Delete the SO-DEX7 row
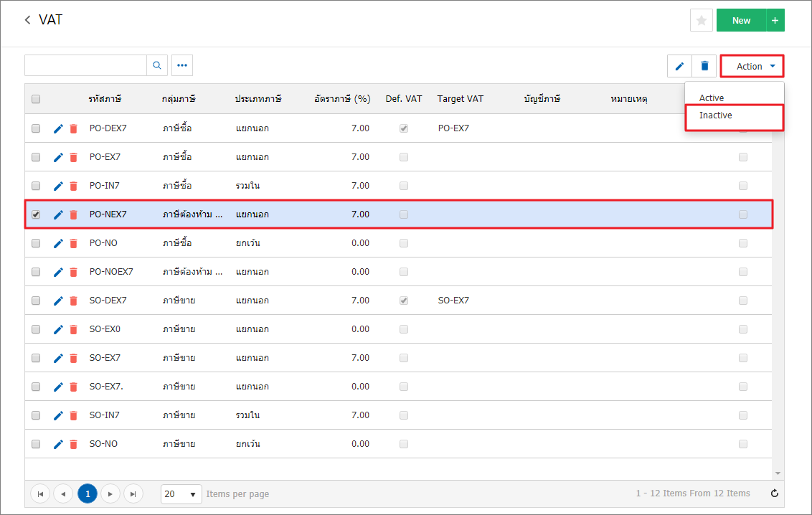The height and width of the screenshot is (515, 812). (74, 301)
